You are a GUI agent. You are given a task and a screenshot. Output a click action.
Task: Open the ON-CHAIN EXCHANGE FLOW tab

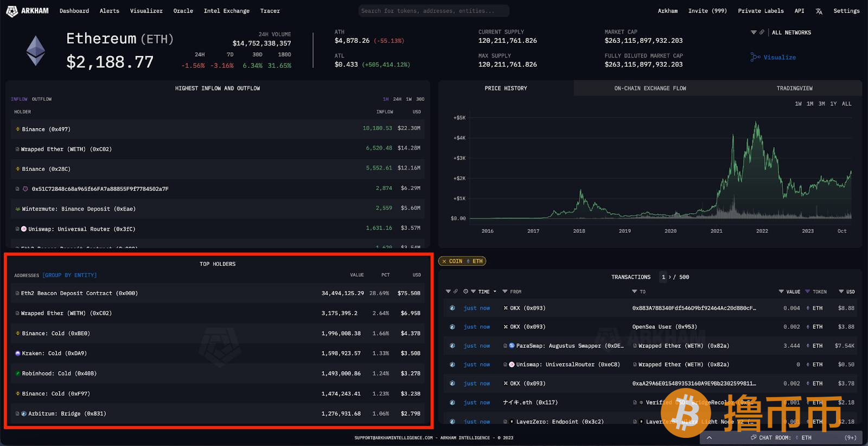pos(650,88)
